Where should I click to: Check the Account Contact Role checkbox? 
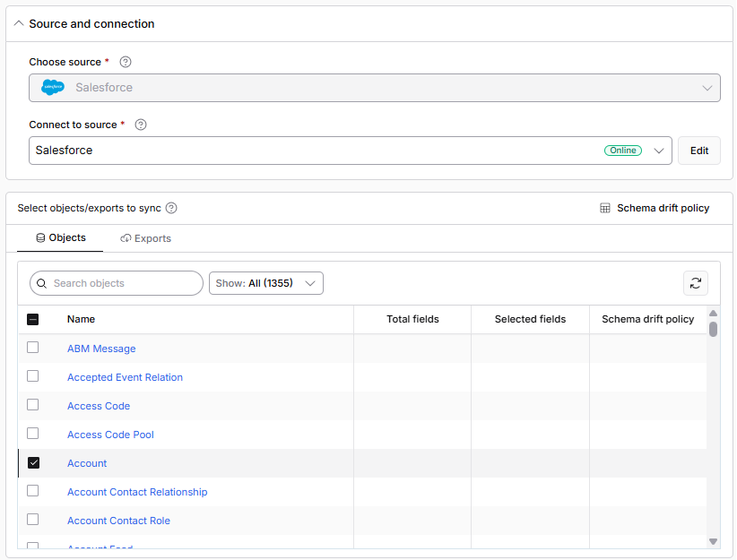coord(33,519)
